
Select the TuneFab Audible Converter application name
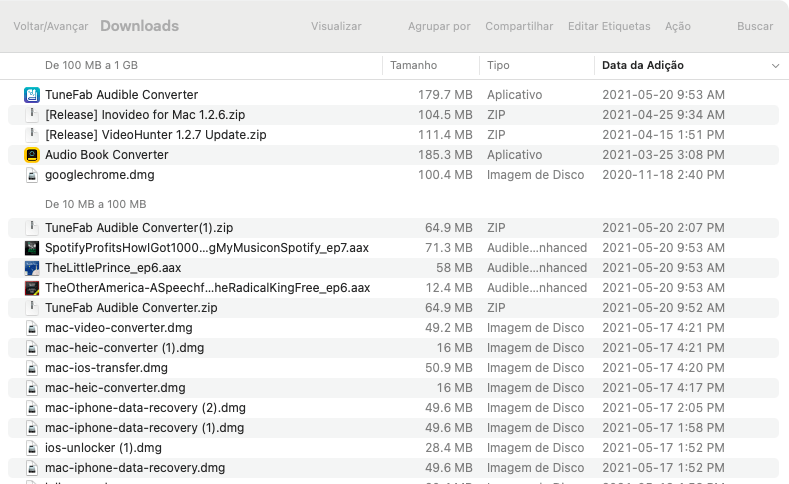122,95
